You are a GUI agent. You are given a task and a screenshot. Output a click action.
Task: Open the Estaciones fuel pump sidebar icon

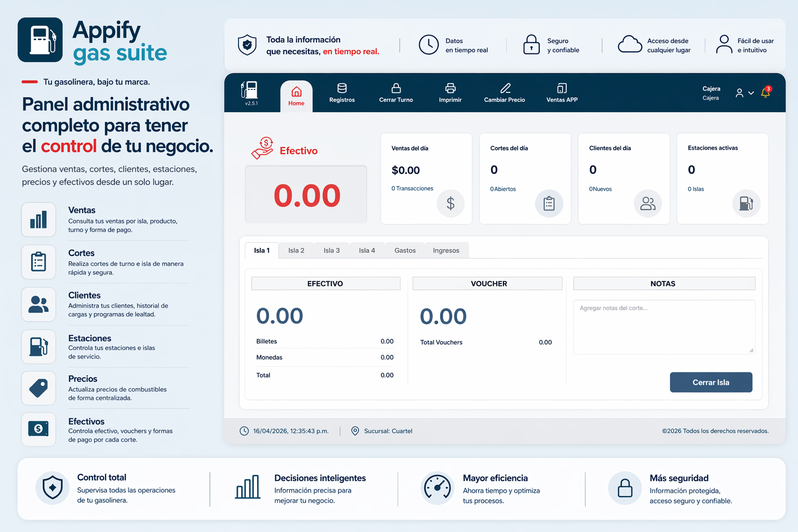(x=38, y=347)
